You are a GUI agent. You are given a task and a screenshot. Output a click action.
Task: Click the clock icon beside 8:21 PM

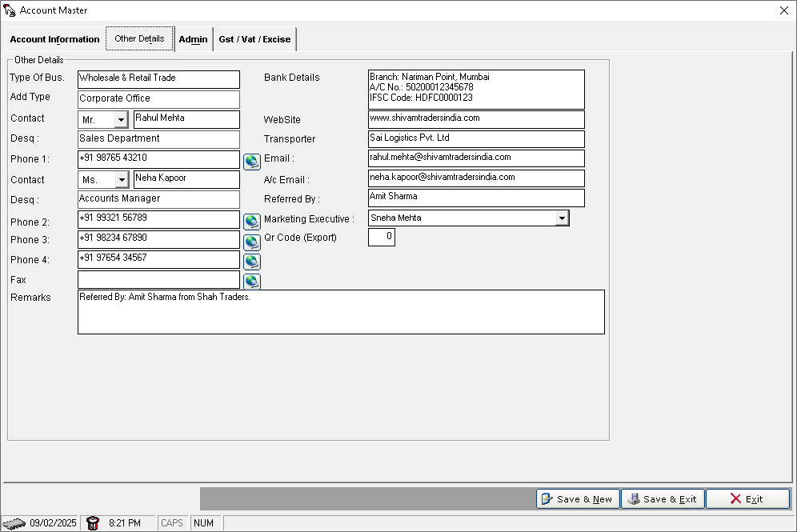tap(93, 523)
